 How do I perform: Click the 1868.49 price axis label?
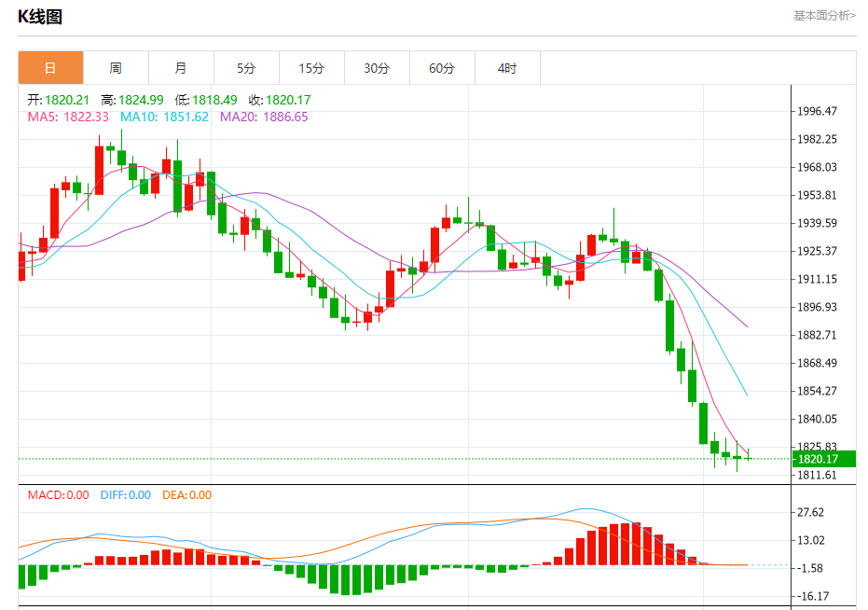817,363
